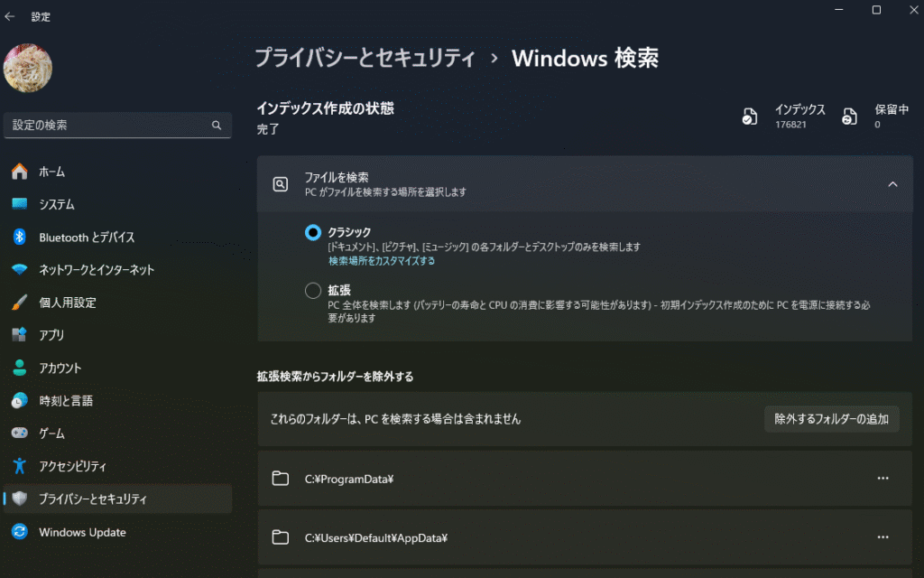The width and height of the screenshot is (924, 578).
Task: Click the アクセシビリティ figure icon
Action: pos(20,466)
